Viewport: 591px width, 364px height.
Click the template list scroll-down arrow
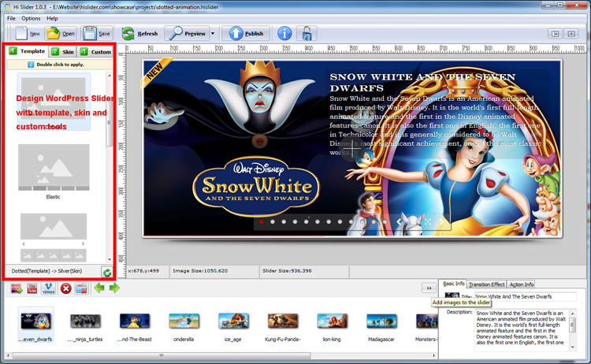tap(110, 259)
